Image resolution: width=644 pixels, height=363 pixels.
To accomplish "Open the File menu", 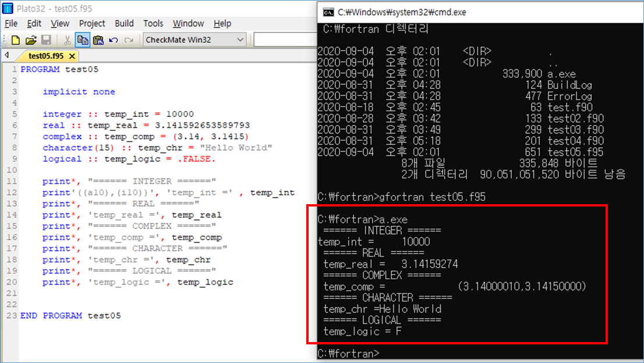I will point(11,23).
